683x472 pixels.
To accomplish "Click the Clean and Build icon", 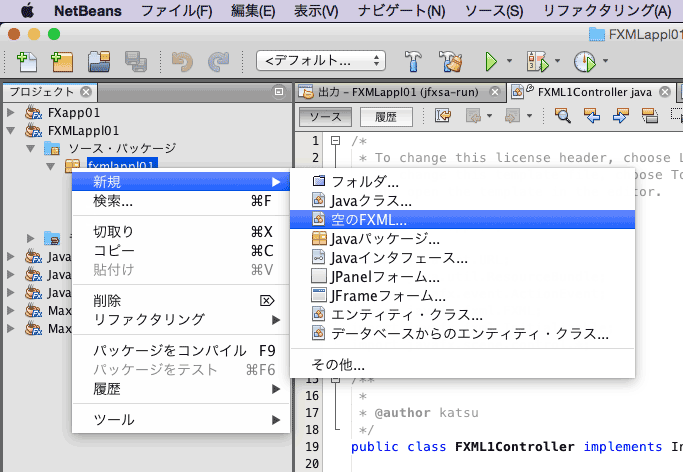I will (450, 61).
